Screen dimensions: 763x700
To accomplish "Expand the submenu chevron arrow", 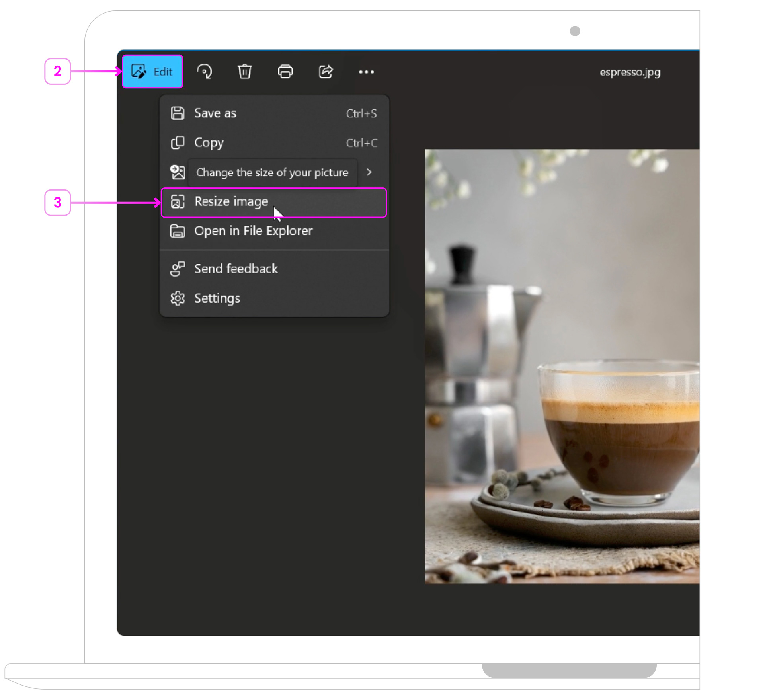I will click(x=369, y=172).
